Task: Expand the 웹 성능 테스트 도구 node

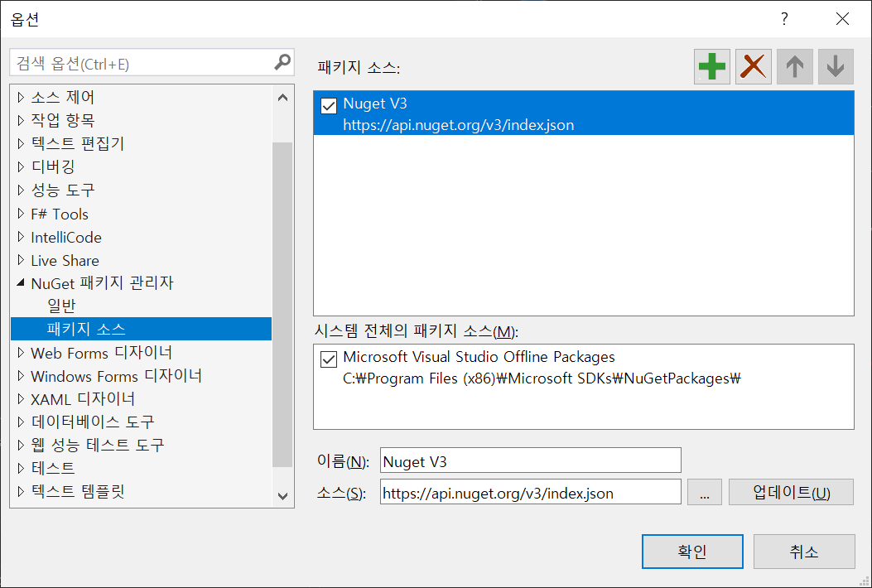Action: [21, 445]
